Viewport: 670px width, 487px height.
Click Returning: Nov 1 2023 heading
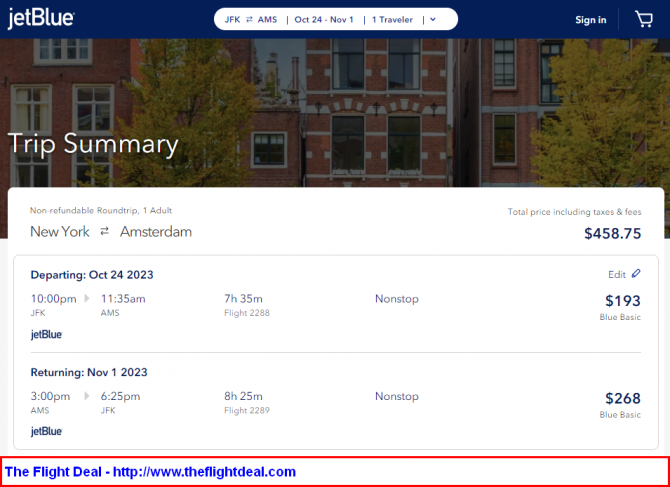pyautogui.click(x=89, y=372)
